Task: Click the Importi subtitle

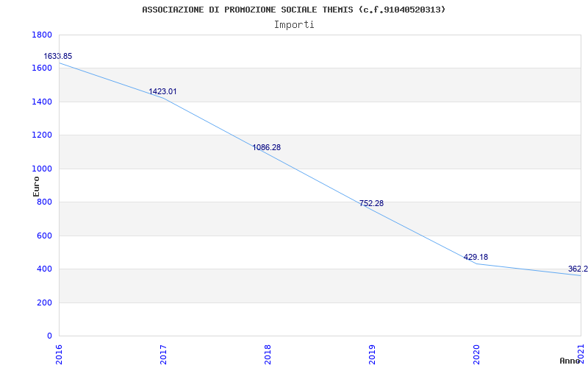Action: pos(294,25)
